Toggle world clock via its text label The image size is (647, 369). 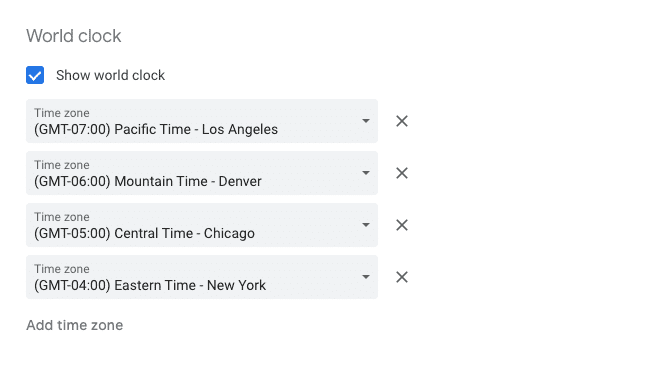pyautogui.click(x=110, y=75)
